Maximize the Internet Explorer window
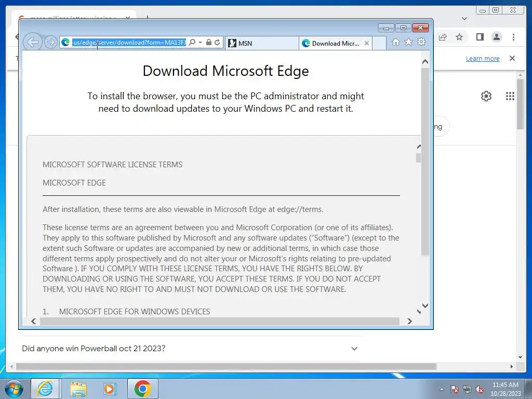The image size is (532, 399). (403, 28)
